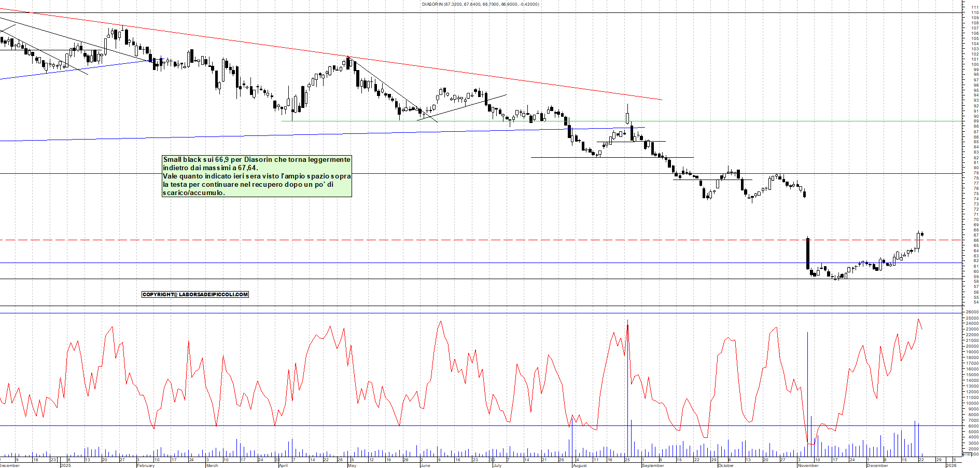This screenshot has width=980, height=468.
Task: Click the 'May' month label on time axis
Action: coord(352,465)
